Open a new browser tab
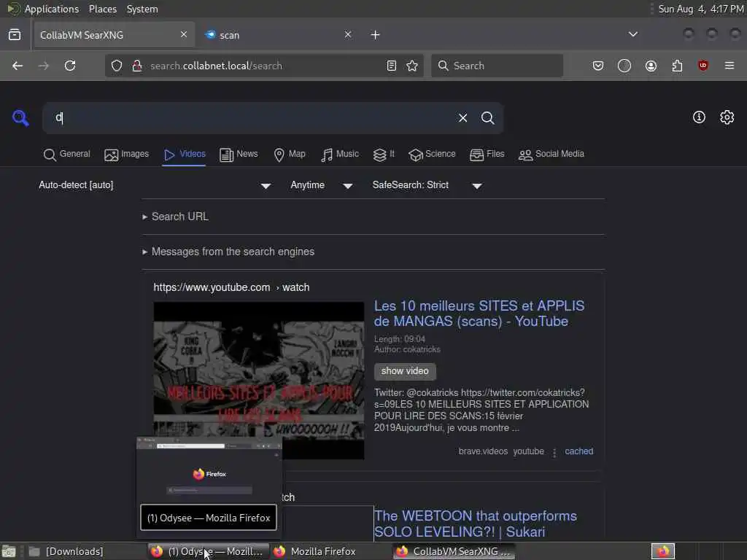The image size is (747, 560). [x=376, y=35]
